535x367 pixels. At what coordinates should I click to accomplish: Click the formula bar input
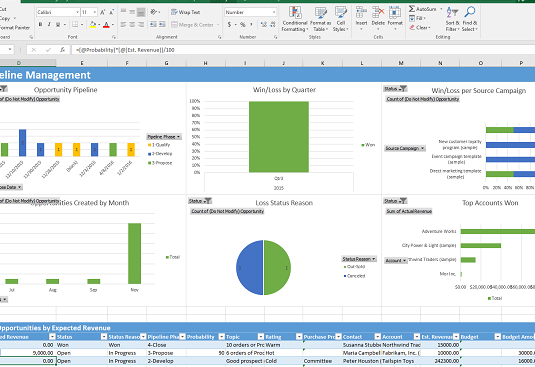tap(303, 50)
